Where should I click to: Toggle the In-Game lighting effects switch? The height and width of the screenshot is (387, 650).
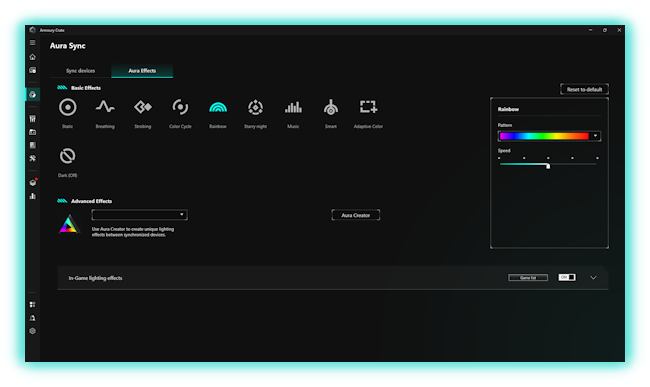567,277
